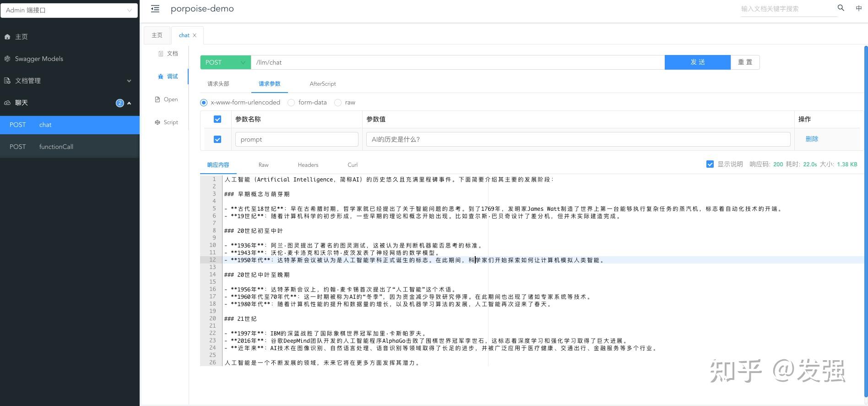Open the Swagger Models sidebar entry

click(70, 59)
